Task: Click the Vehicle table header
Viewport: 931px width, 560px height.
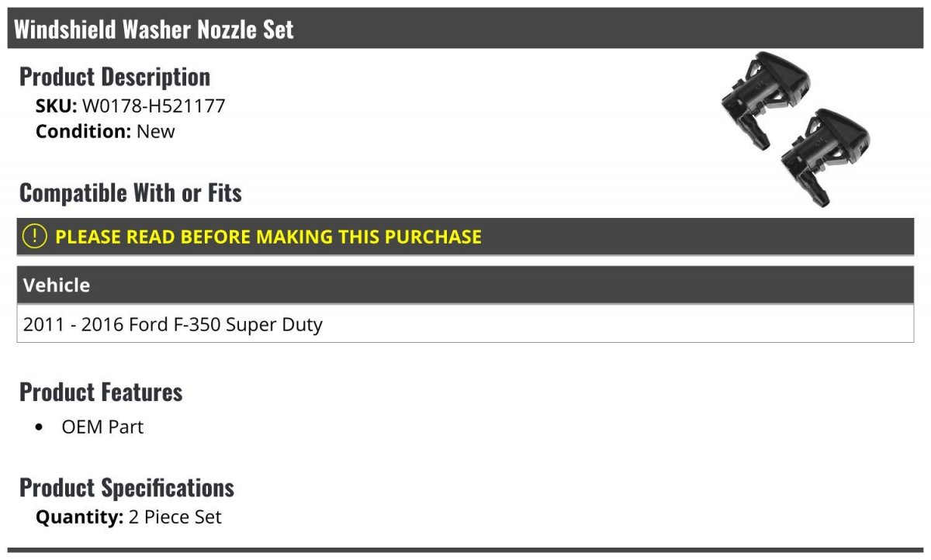Action: pos(57,285)
